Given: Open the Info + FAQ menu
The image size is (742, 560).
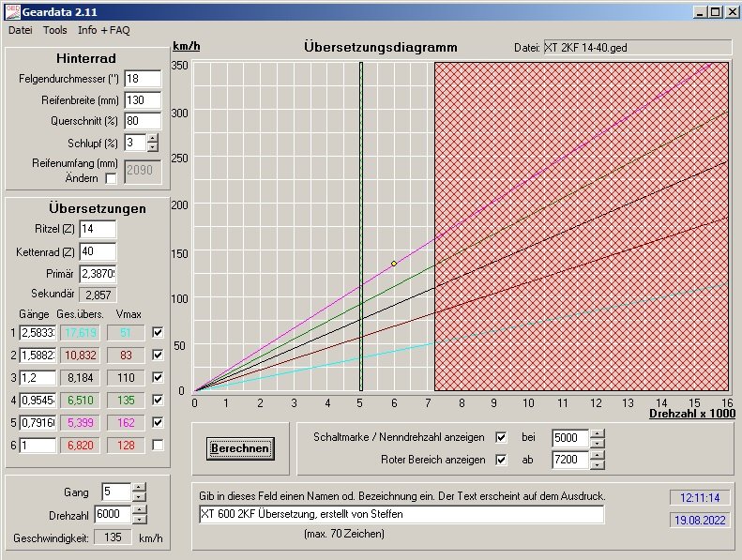Looking at the screenshot, I should pyautogui.click(x=103, y=30).
